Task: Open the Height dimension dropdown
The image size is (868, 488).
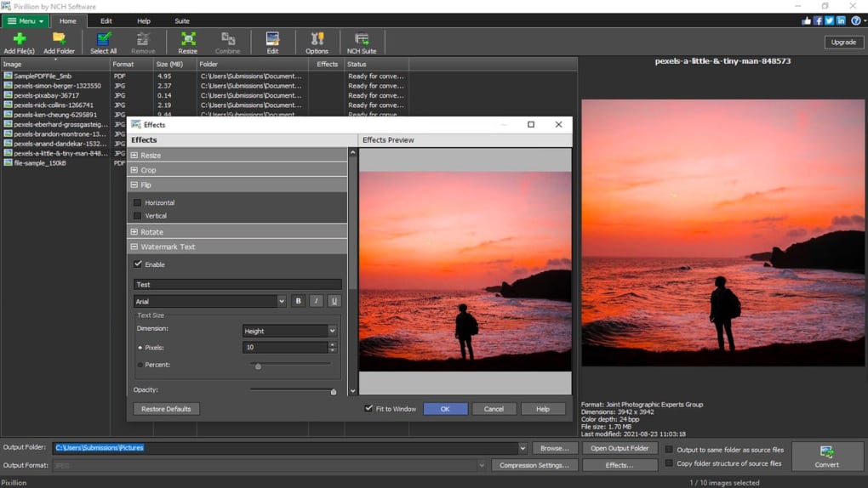Action: (332, 331)
